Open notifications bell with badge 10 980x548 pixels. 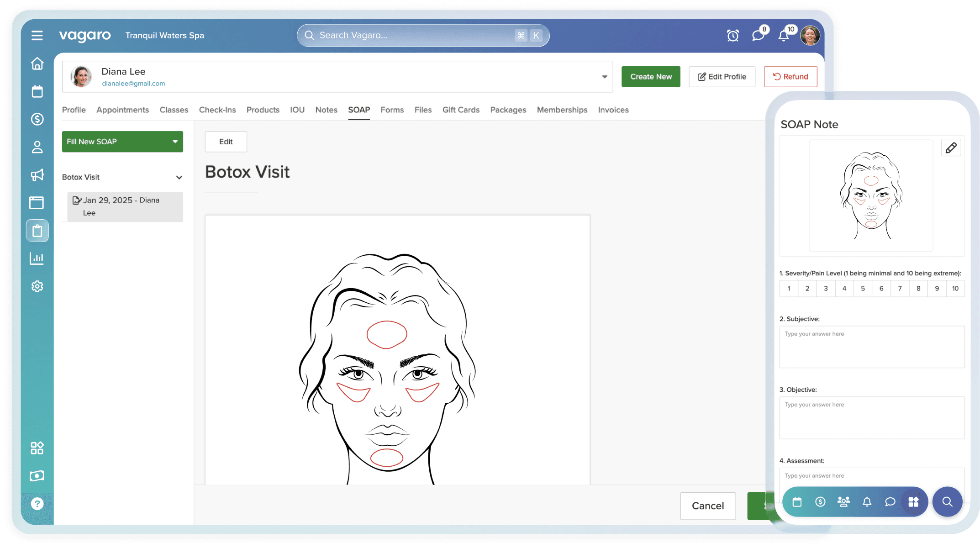pos(784,35)
